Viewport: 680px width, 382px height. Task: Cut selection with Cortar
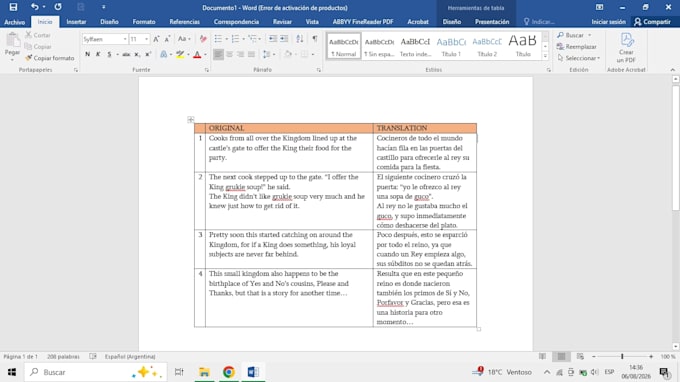pyautogui.click(x=38, y=35)
